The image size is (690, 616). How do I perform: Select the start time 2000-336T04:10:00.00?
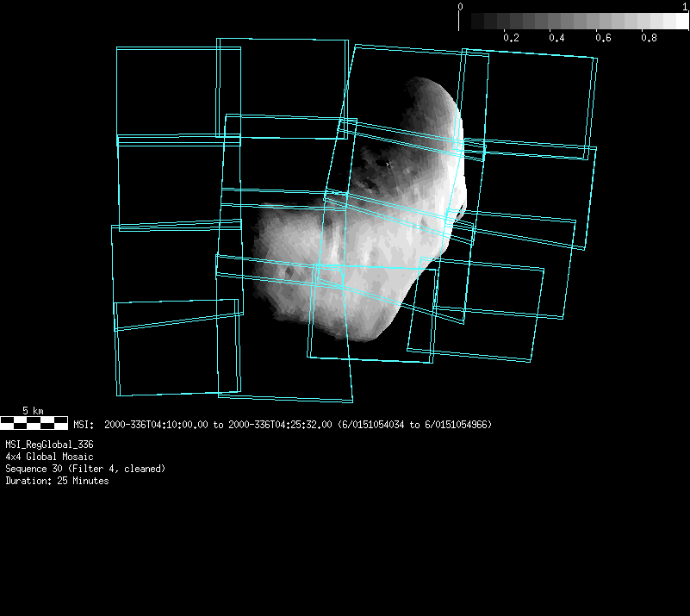[x=156, y=425]
